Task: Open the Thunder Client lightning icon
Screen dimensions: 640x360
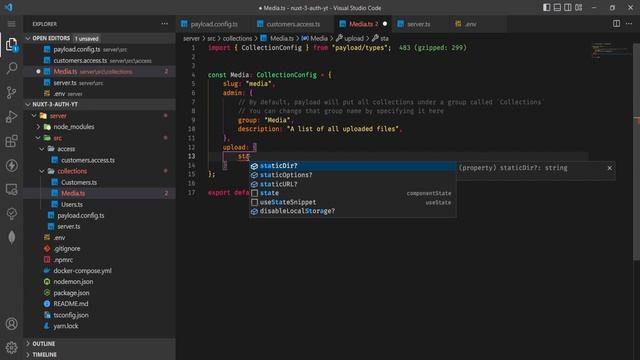Action: (x=11, y=165)
